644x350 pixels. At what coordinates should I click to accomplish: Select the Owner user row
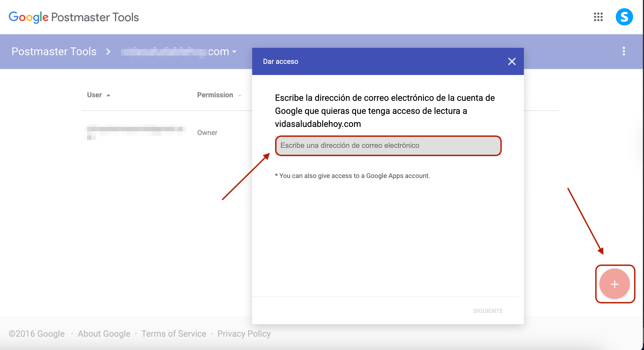click(x=207, y=133)
